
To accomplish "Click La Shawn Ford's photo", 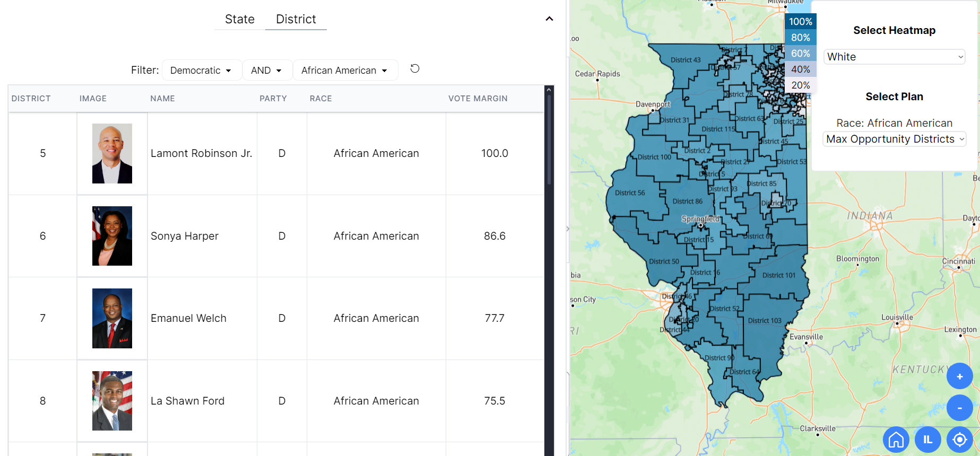I will pyautogui.click(x=112, y=401).
